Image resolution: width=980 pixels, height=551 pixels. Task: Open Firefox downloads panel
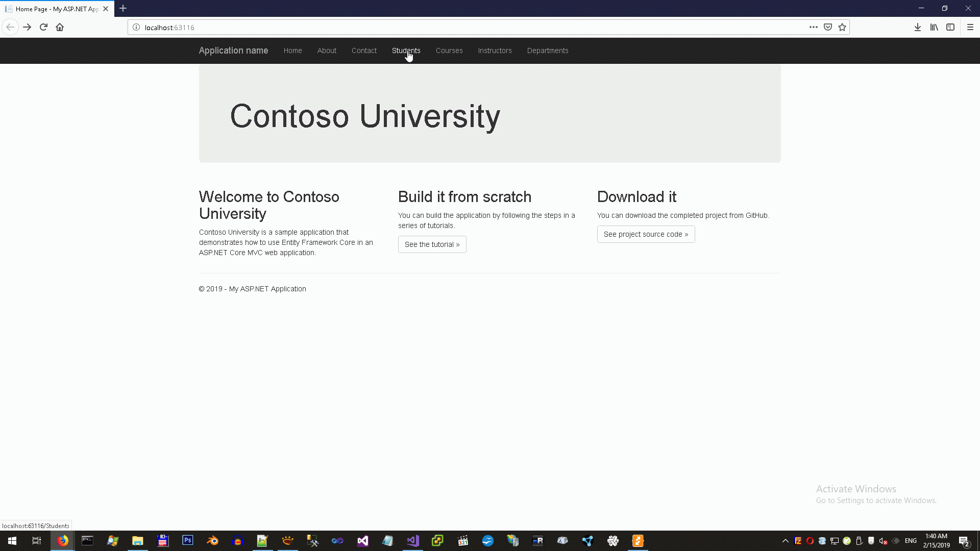(x=917, y=28)
